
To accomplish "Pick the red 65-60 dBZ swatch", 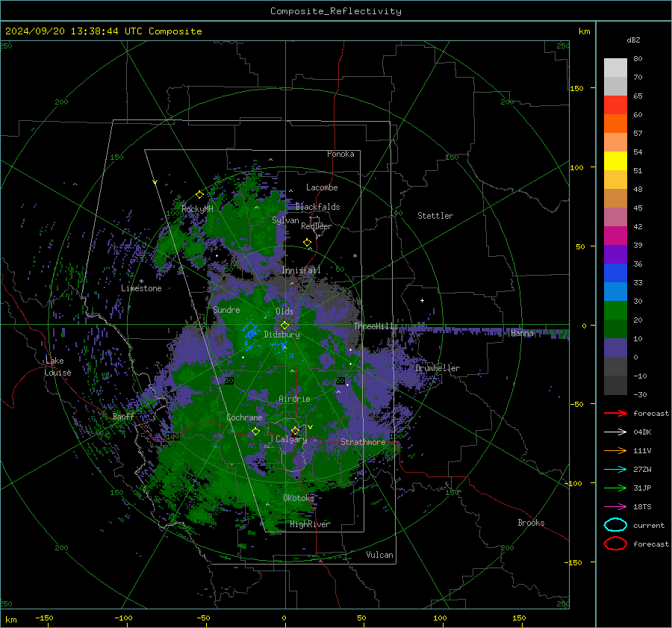I will 615,105.
